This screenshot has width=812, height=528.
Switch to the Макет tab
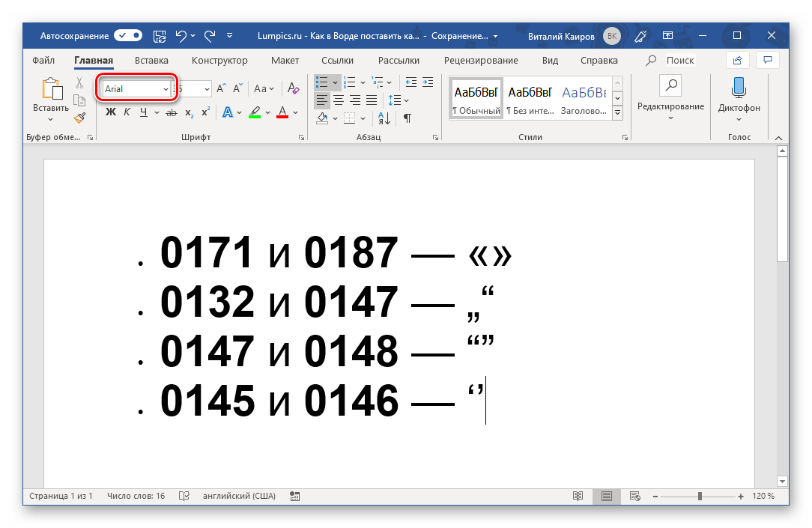[285, 60]
